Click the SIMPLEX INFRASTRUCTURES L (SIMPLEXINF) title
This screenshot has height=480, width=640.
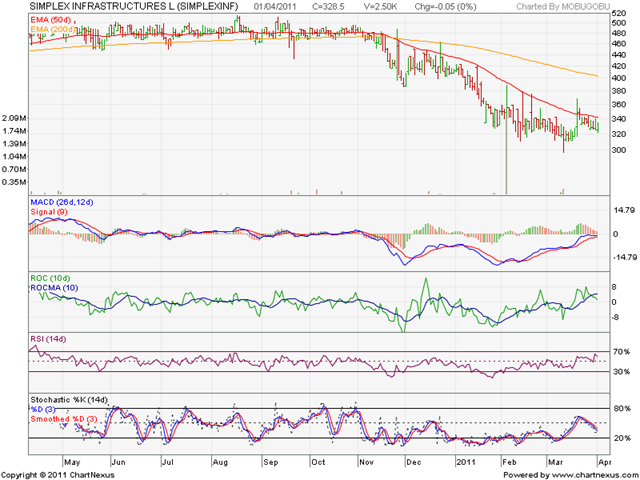pos(134,6)
